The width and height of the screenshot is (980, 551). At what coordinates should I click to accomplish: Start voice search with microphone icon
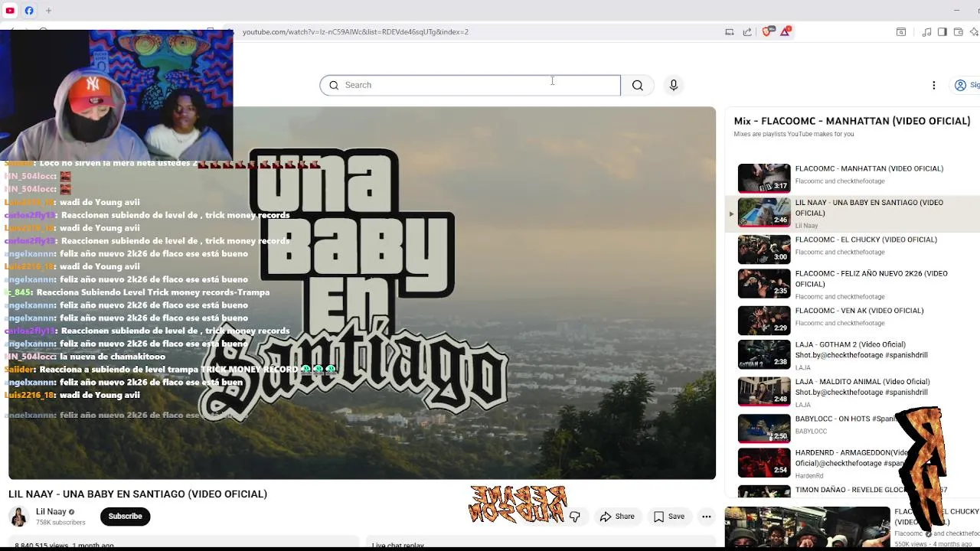click(674, 85)
